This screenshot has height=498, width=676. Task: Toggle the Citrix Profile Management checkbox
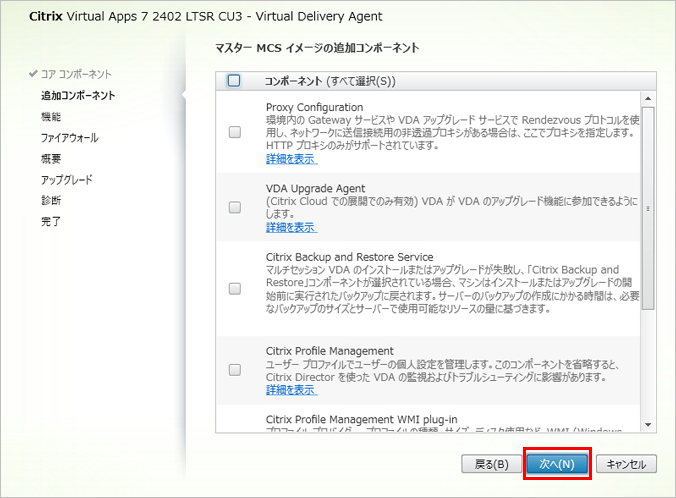click(234, 369)
